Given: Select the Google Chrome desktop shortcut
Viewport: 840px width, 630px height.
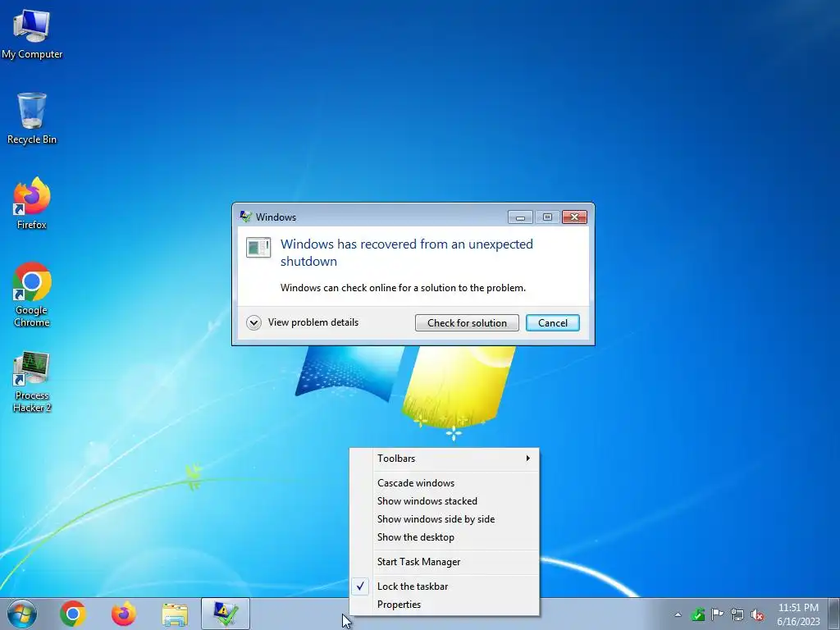Looking at the screenshot, I should pos(32,294).
